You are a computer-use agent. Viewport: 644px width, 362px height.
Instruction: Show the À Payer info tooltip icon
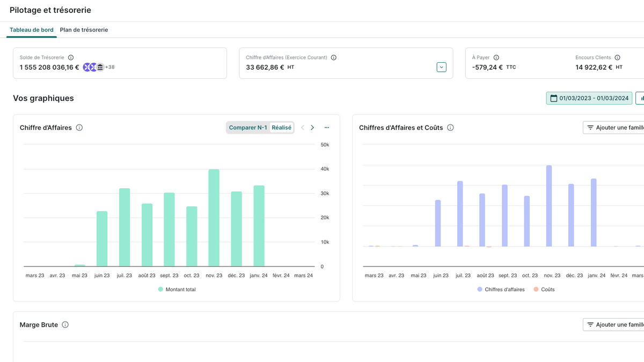[x=496, y=57]
